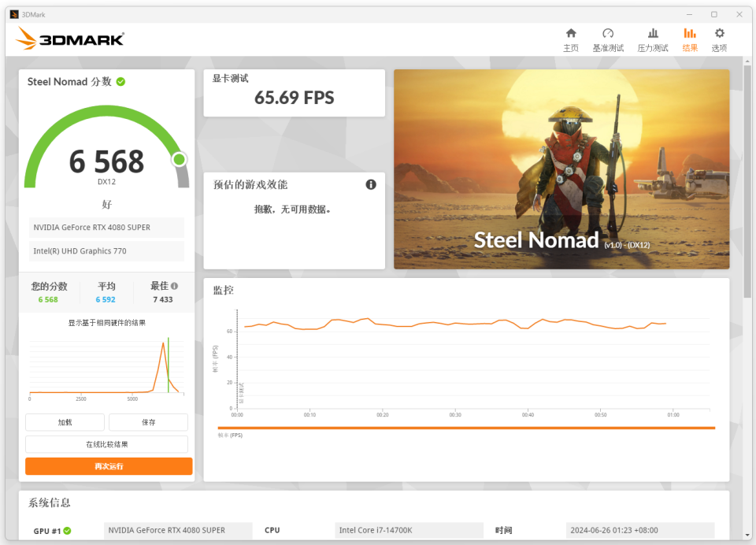This screenshot has width=756, height=545.
Task: Click the 65.69 FPS graphics test value
Action: (294, 98)
